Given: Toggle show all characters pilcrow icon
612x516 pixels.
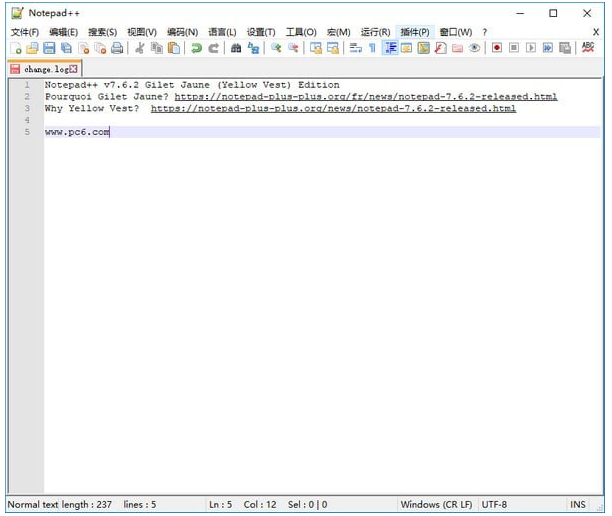Looking at the screenshot, I should pyautogui.click(x=372, y=48).
